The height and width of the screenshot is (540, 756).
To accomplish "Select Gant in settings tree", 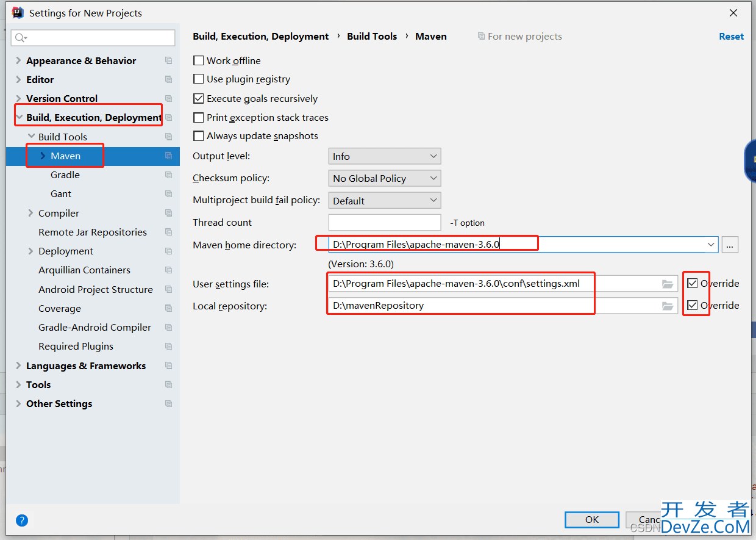I will point(61,194).
